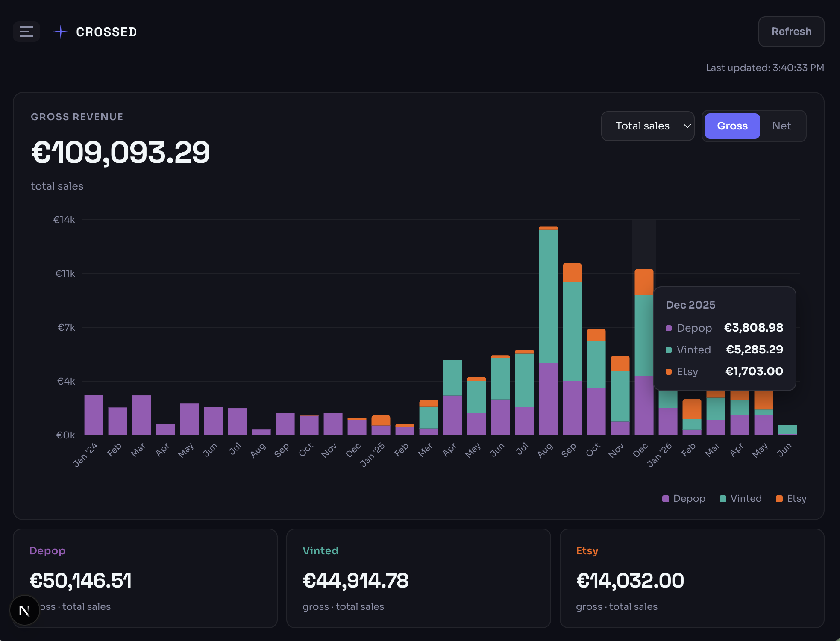Click the Aug 2025 tallest bar

[548, 331]
